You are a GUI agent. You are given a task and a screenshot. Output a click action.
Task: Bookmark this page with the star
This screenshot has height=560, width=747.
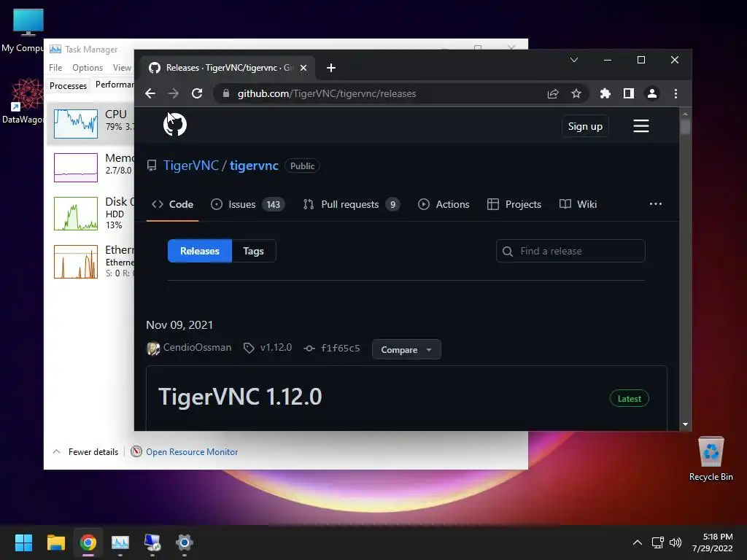pyautogui.click(x=576, y=93)
